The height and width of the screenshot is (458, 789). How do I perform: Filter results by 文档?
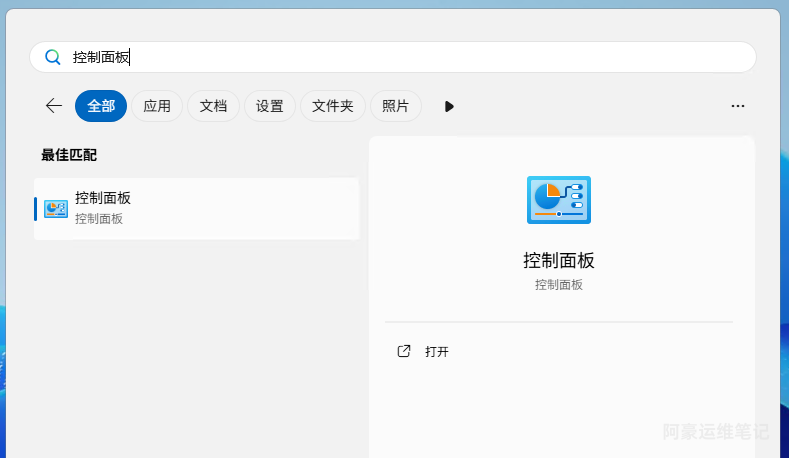(x=213, y=106)
